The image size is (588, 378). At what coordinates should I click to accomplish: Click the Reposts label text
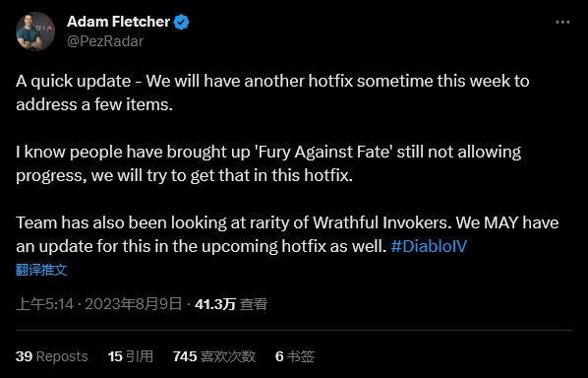point(62,356)
